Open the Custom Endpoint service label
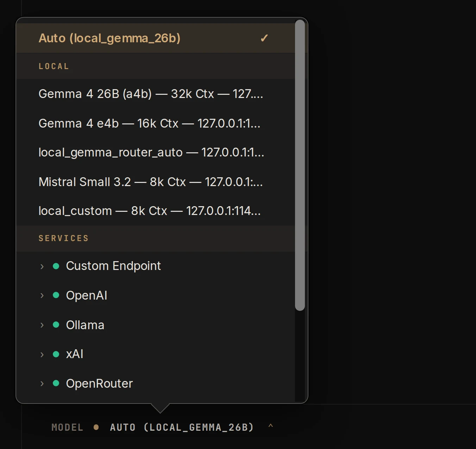The width and height of the screenshot is (476, 449). click(113, 266)
